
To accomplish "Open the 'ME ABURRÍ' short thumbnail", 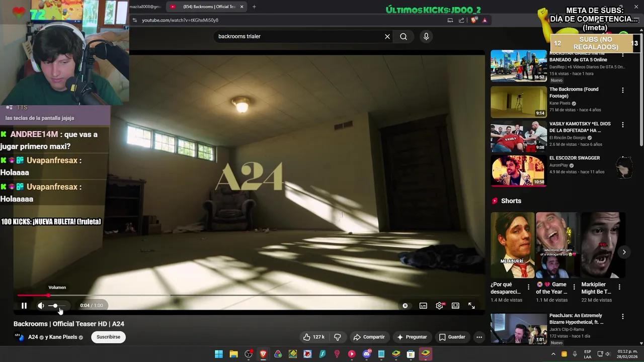I will 513,245.
